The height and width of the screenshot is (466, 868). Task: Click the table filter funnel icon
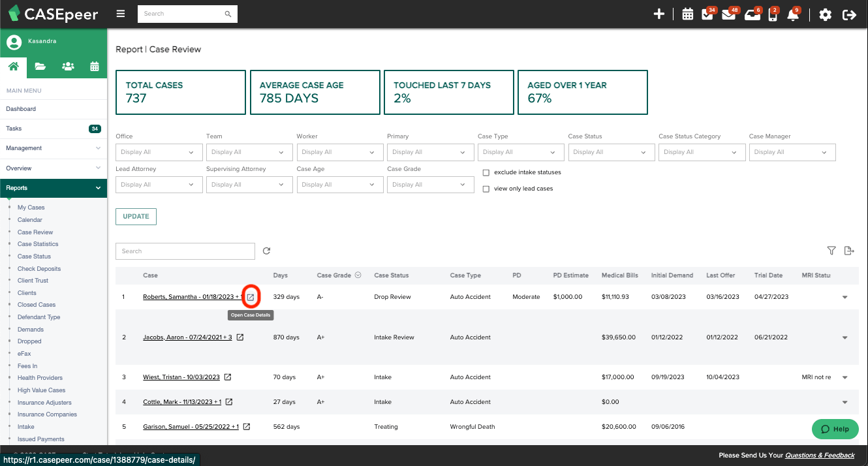coord(831,251)
